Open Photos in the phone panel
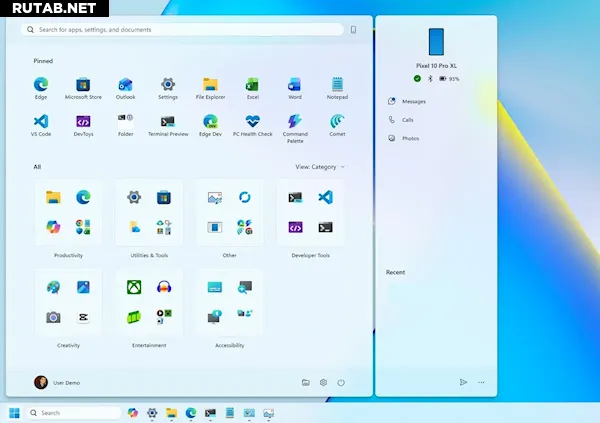The height and width of the screenshot is (423, 600). (x=410, y=138)
